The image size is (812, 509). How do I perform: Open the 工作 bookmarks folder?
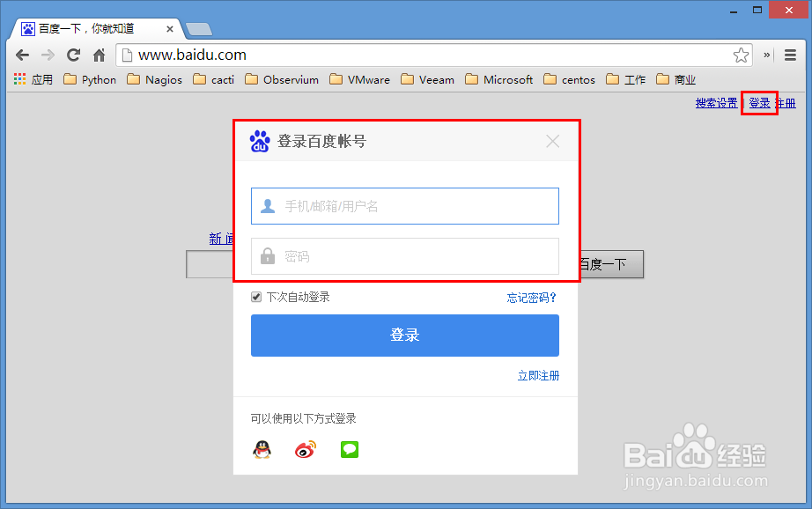[x=625, y=79]
